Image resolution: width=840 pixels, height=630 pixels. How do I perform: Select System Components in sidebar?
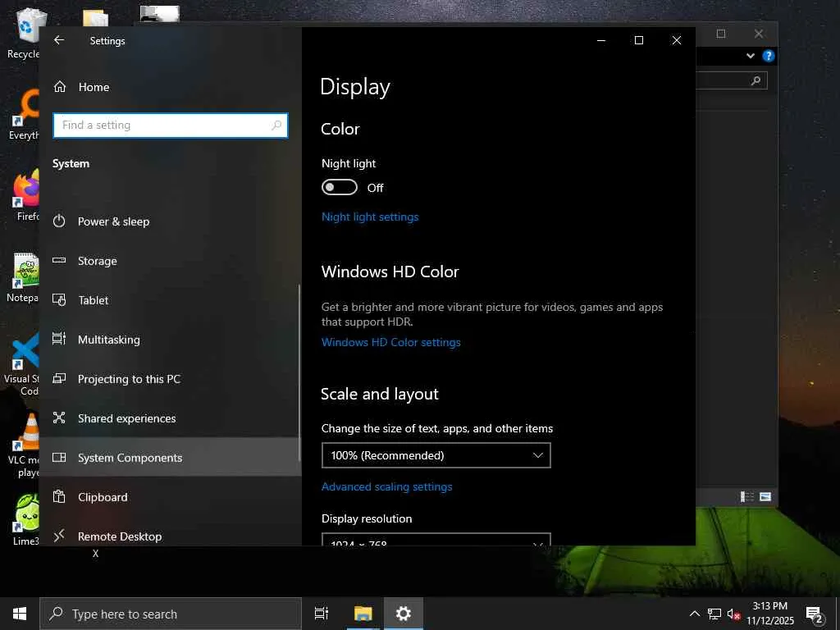(x=170, y=457)
